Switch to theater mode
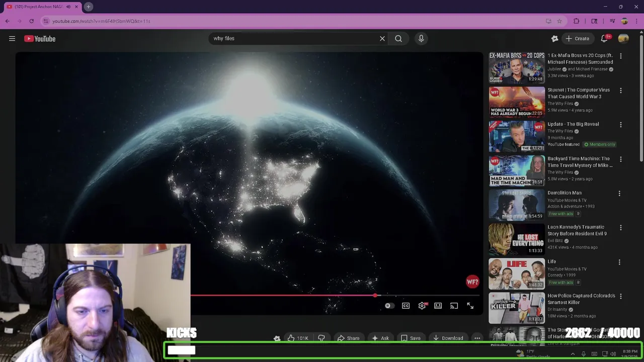Viewport: 644px width, 362px height. point(438,306)
